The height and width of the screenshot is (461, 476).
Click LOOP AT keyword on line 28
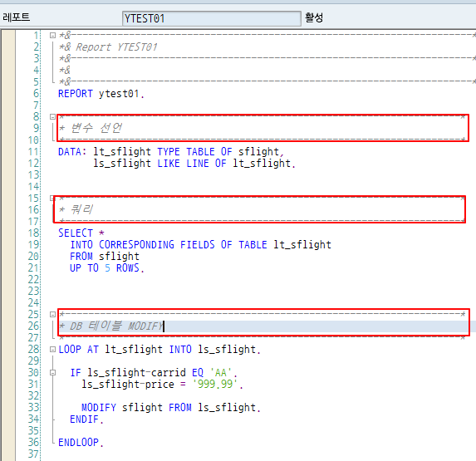click(78, 350)
